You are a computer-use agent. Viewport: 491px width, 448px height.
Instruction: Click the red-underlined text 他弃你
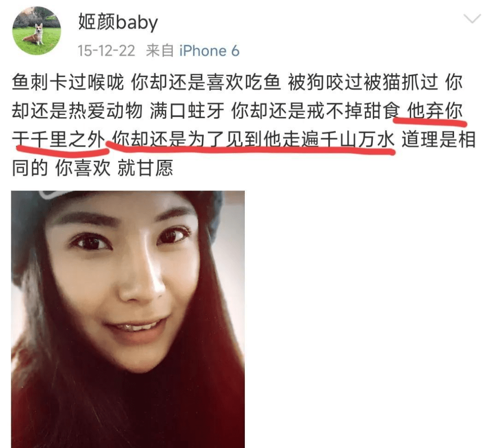click(x=434, y=111)
